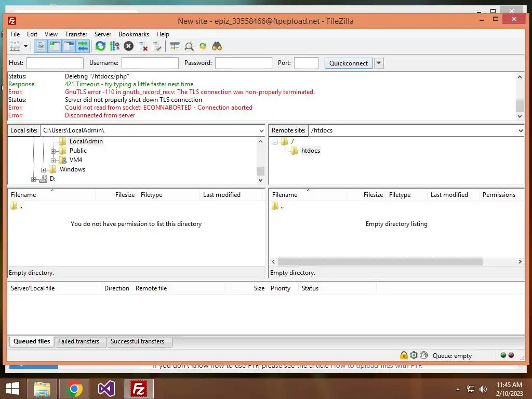Focus the Port input field
Viewport: 532px width, 399px height.
[x=306, y=63]
